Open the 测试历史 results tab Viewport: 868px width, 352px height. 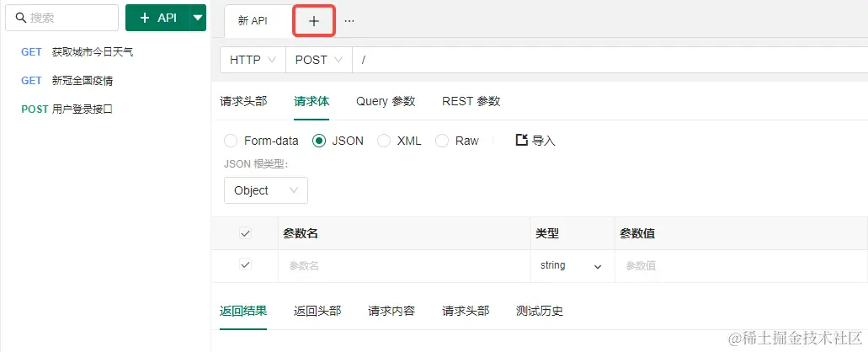pyautogui.click(x=539, y=311)
